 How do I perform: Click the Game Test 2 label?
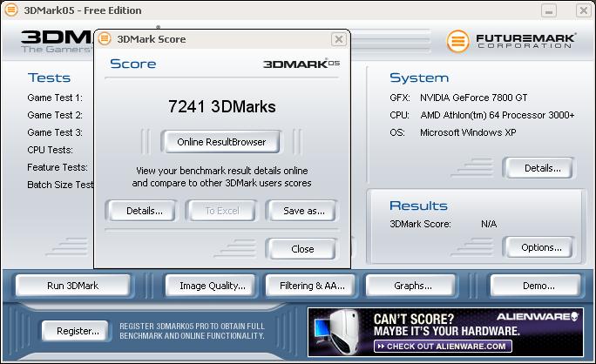[x=55, y=115]
